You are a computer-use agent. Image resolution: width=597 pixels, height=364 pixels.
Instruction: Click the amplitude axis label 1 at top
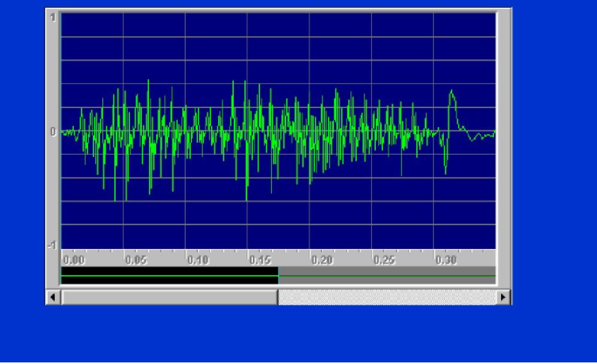point(53,17)
